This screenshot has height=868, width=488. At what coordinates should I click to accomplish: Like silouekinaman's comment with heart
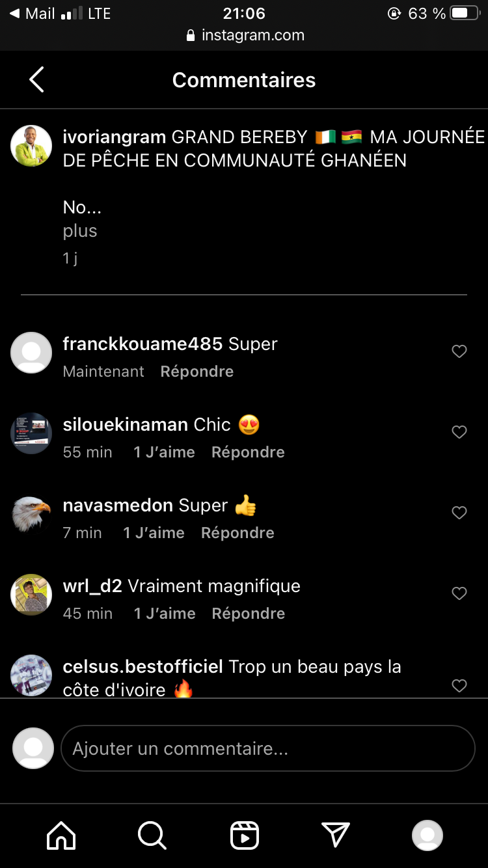coord(459,433)
